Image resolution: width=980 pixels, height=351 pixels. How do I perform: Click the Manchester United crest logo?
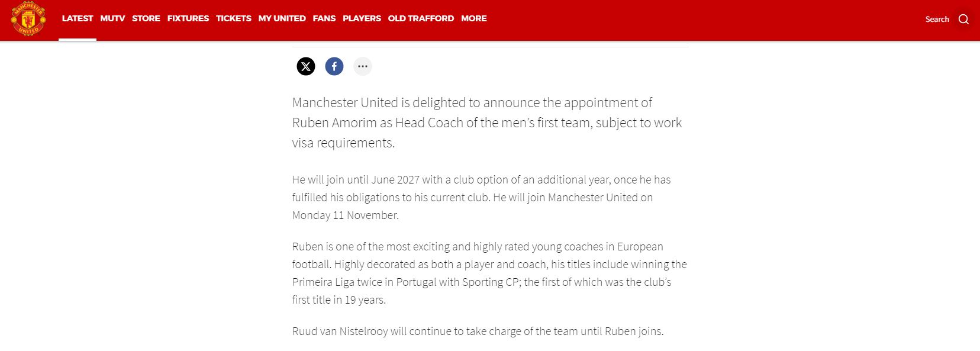pos(28,18)
